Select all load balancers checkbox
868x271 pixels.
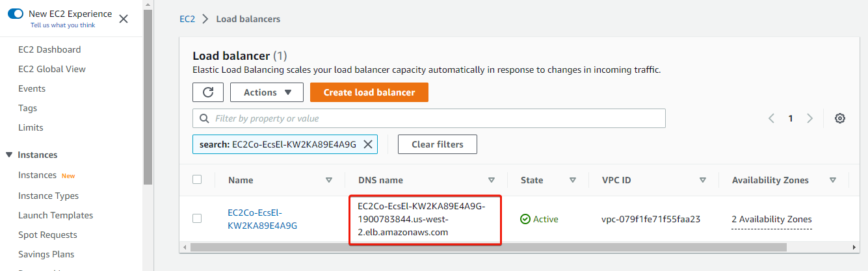pyautogui.click(x=197, y=179)
